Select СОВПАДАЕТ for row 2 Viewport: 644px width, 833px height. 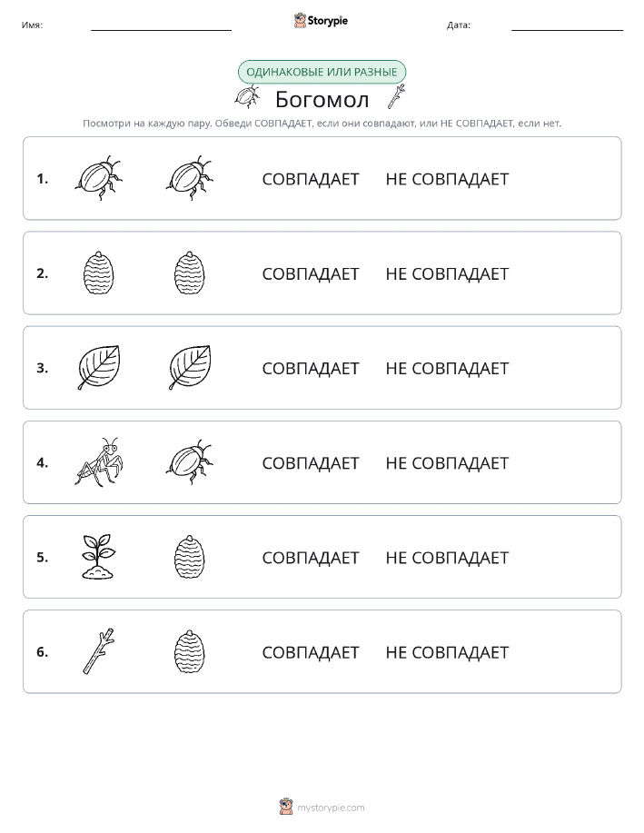point(311,273)
